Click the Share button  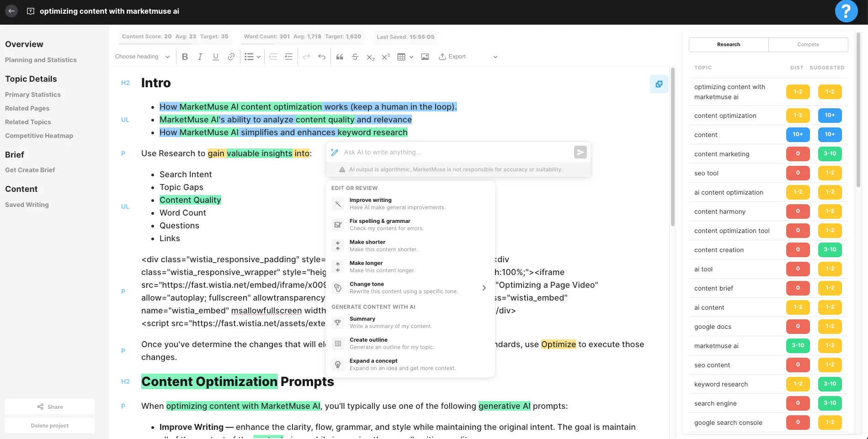point(50,407)
